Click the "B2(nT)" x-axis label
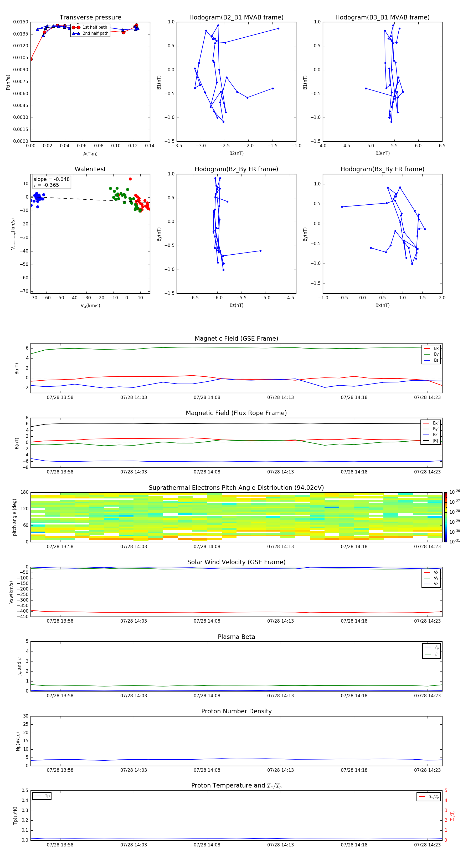Screen dimensions: 473x868 [x=236, y=153]
